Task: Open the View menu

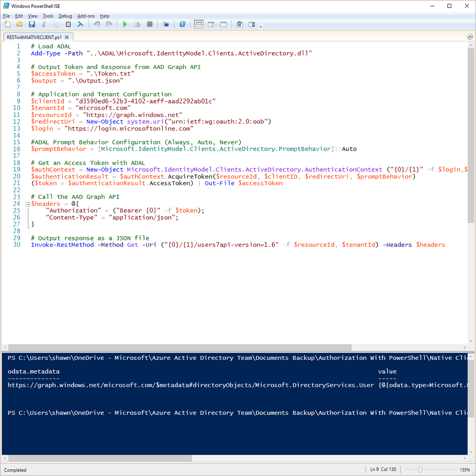Action: pyautogui.click(x=33, y=16)
